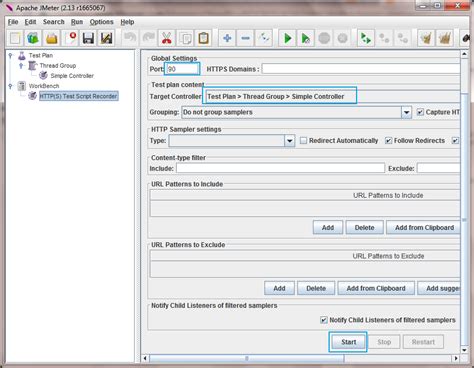The image size is (474, 368).
Task: Click the Remote Stop All icon
Action: [x=384, y=38]
